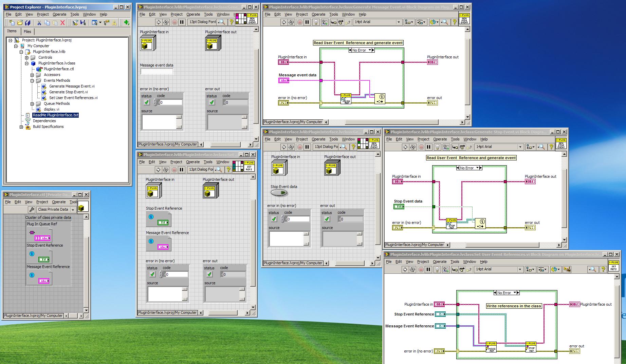
Task: Open Class Private Data dropdown
Action: pyautogui.click(x=56, y=210)
